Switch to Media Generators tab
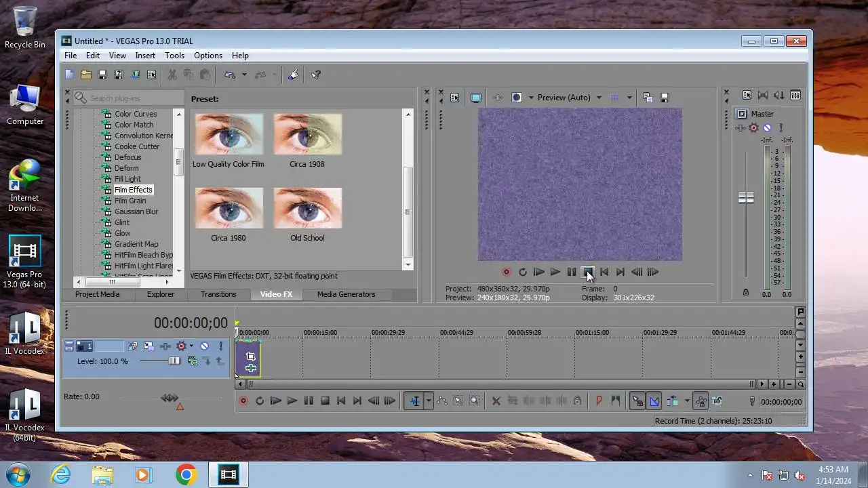Image resolution: width=868 pixels, height=488 pixels. click(x=346, y=294)
